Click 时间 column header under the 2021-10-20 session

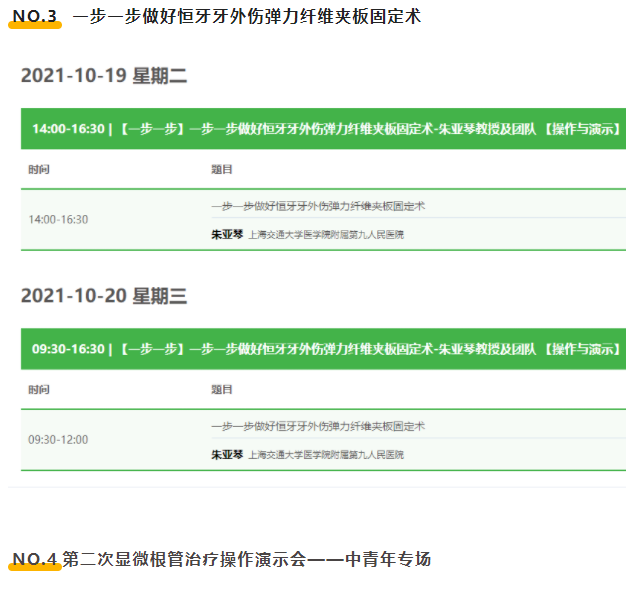pos(39,389)
